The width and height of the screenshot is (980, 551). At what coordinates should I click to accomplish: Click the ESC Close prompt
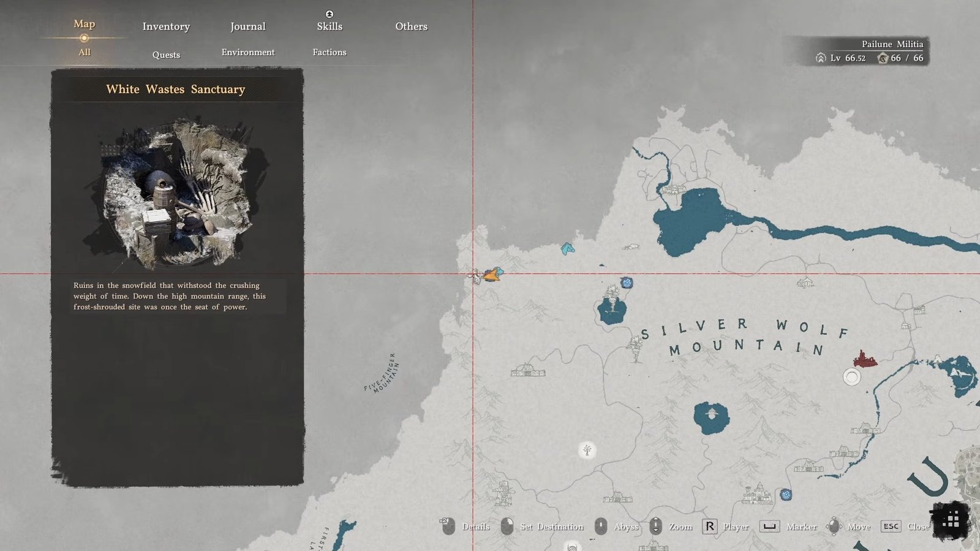(891, 526)
